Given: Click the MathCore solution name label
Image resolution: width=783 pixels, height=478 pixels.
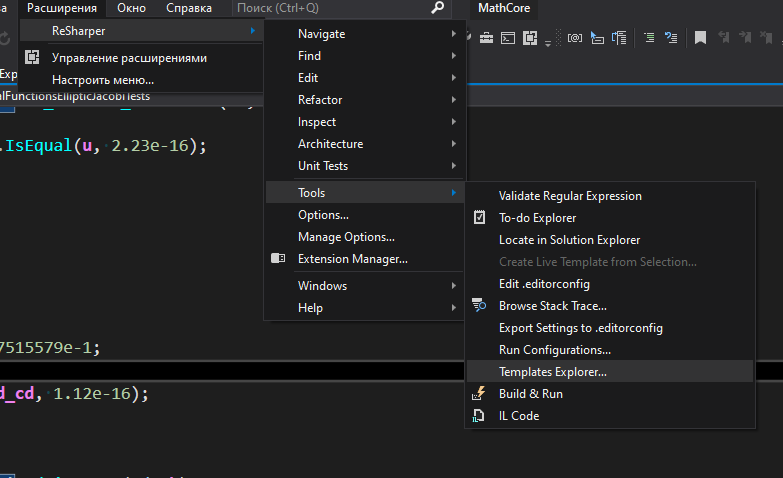Looking at the screenshot, I should pos(504,8).
